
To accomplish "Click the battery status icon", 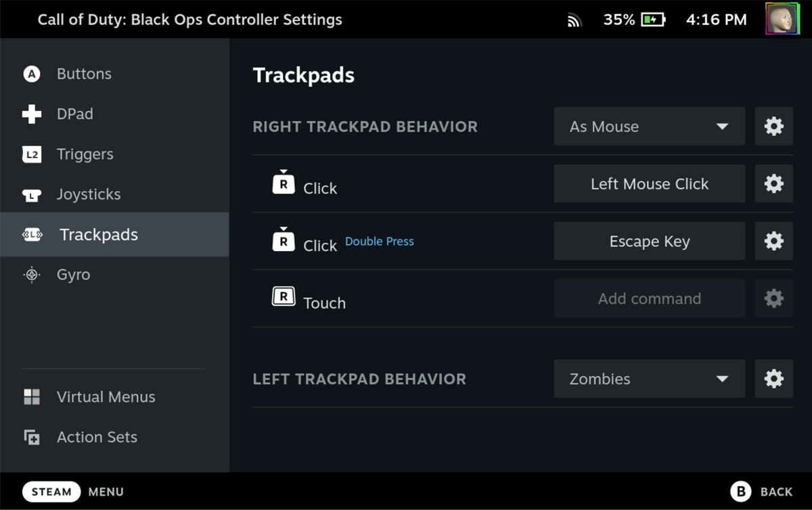I will pyautogui.click(x=653, y=20).
